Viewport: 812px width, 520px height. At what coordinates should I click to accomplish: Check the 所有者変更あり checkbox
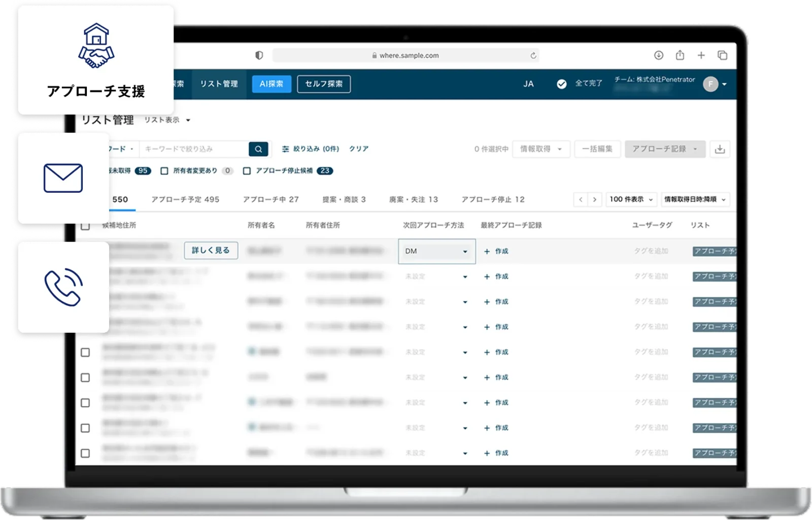click(x=164, y=171)
